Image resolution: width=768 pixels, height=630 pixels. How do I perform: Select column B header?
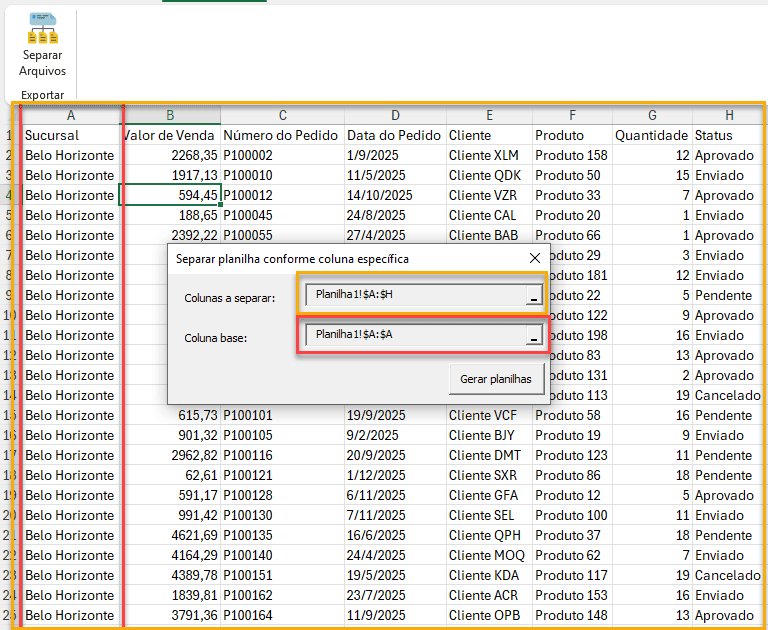pyautogui.click(x=170, y=115)
